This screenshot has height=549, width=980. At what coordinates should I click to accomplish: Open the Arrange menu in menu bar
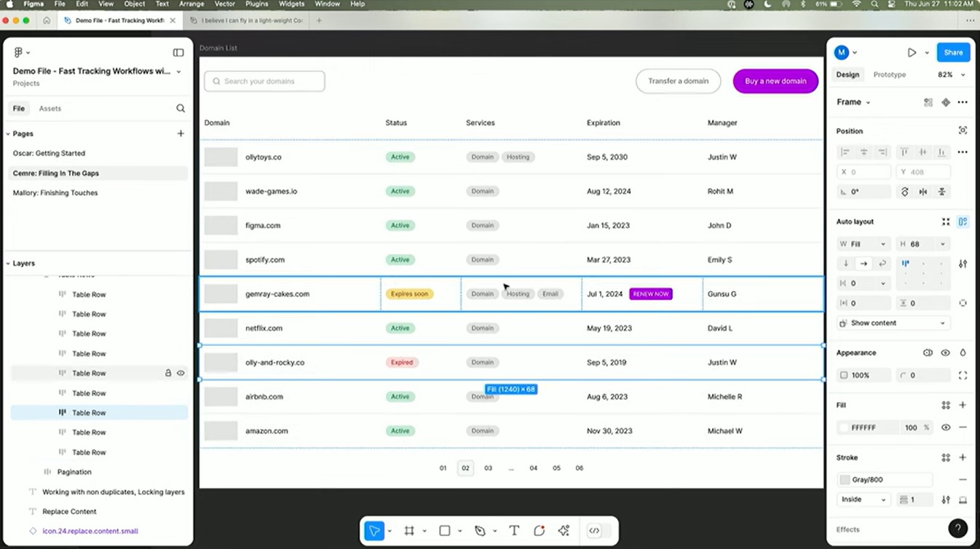tap(191, 4)
